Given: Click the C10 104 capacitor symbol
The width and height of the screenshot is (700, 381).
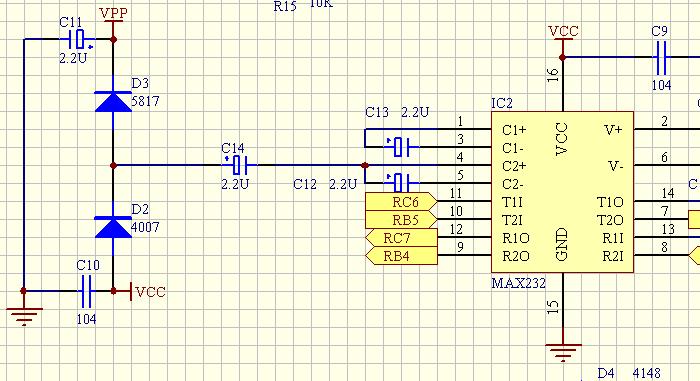Looking at the screenshot, I should (x=86, y=291).
